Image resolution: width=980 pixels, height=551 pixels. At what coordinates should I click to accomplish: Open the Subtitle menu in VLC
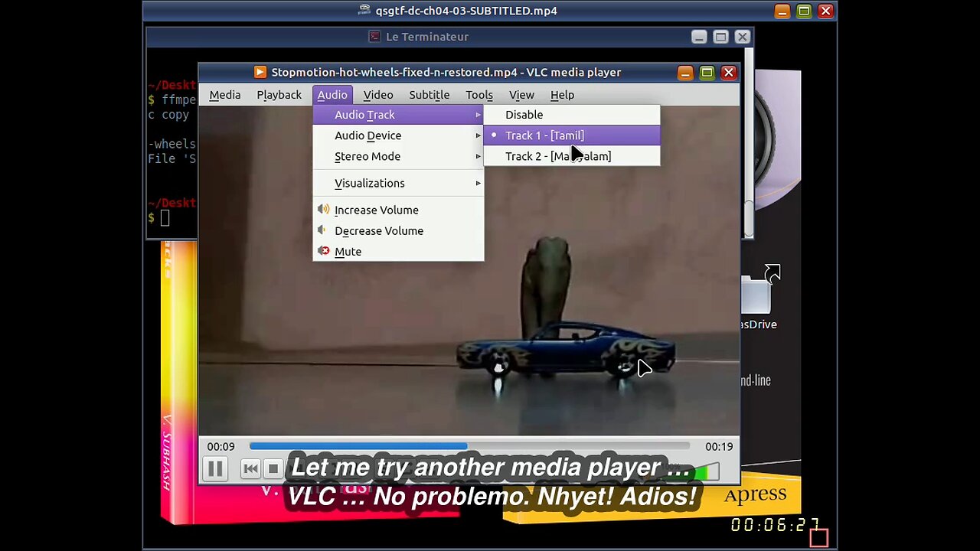coord(429,95)
